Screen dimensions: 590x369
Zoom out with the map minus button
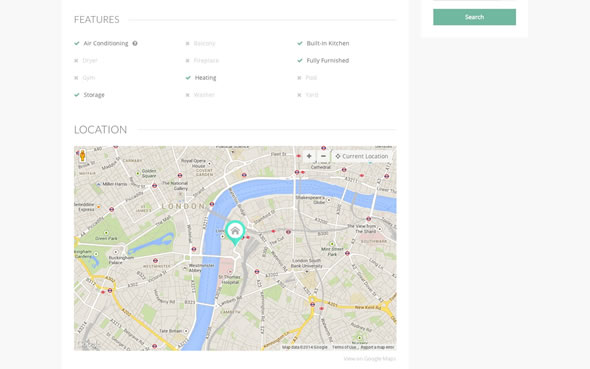coord(323,156)
